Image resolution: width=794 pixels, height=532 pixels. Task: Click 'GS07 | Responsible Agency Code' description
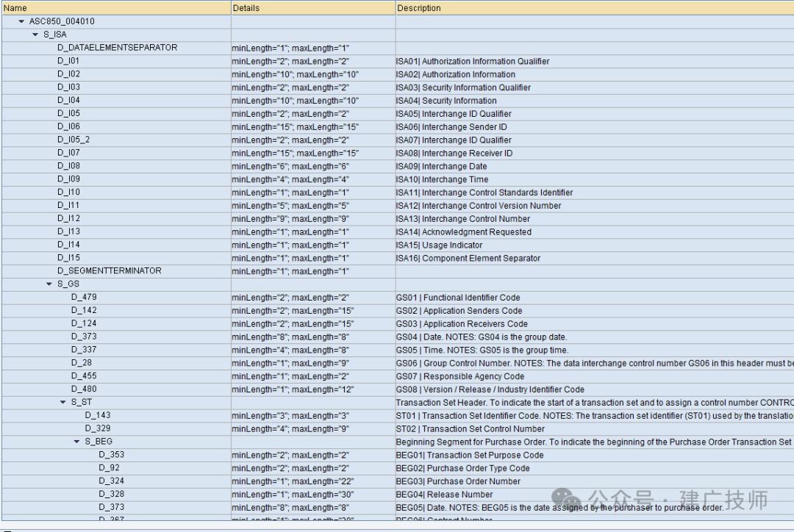(459, 377)
